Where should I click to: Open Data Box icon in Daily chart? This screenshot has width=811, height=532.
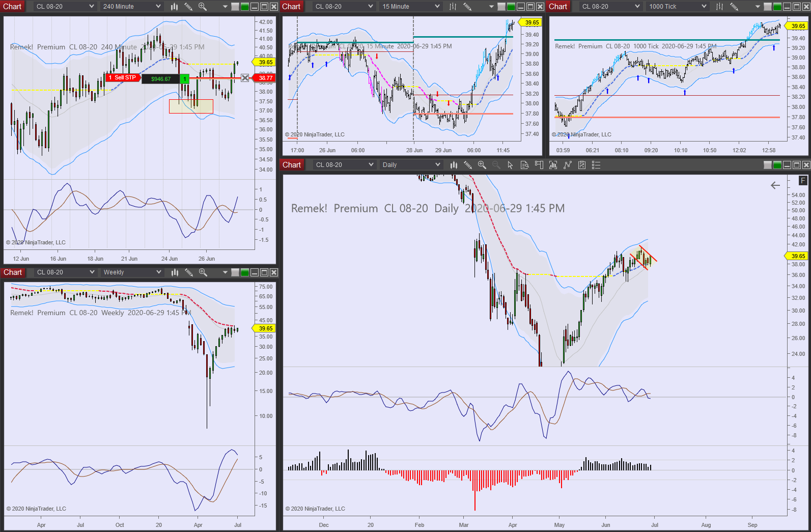click(524, 165)
